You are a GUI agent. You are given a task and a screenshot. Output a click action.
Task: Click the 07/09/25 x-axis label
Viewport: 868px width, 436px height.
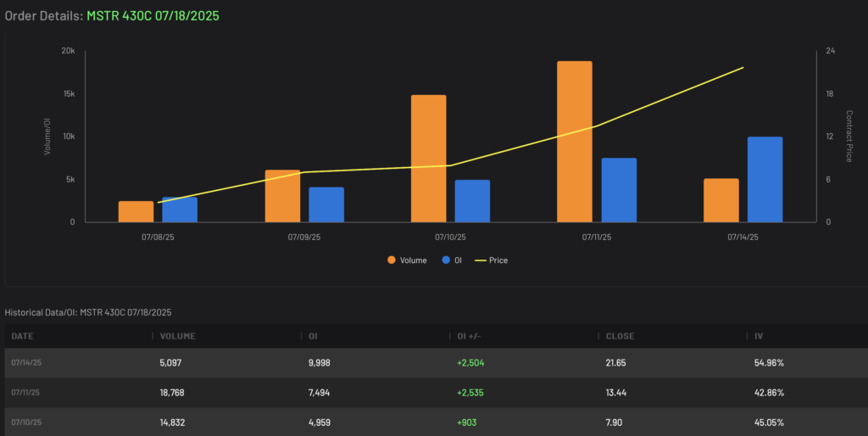click(x=304, y=238)
